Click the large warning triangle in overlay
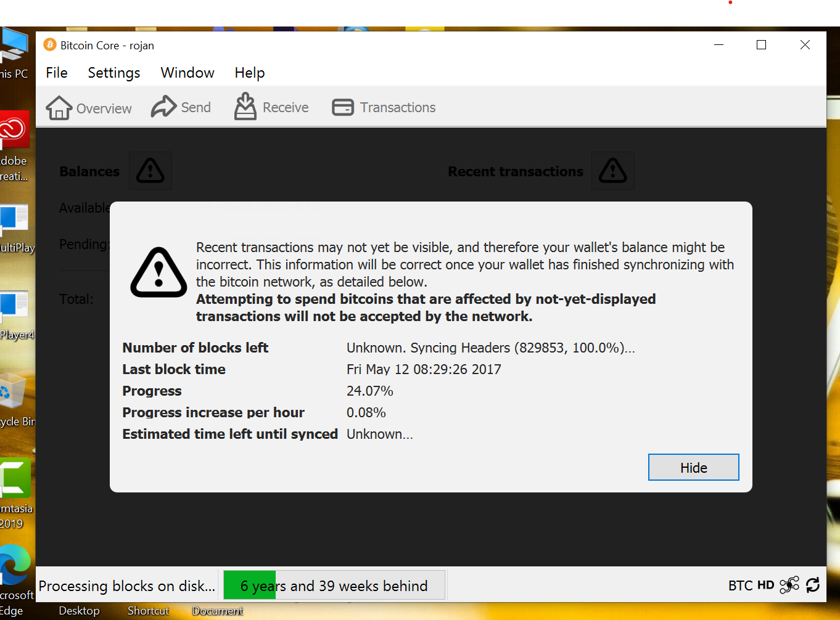The image size is (840, 620). (159, 273)
